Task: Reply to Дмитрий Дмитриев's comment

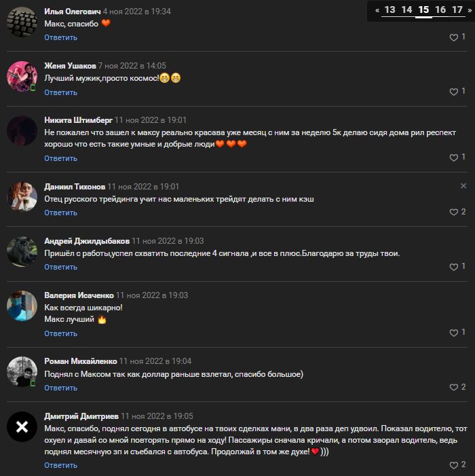Action: point(60,465)
